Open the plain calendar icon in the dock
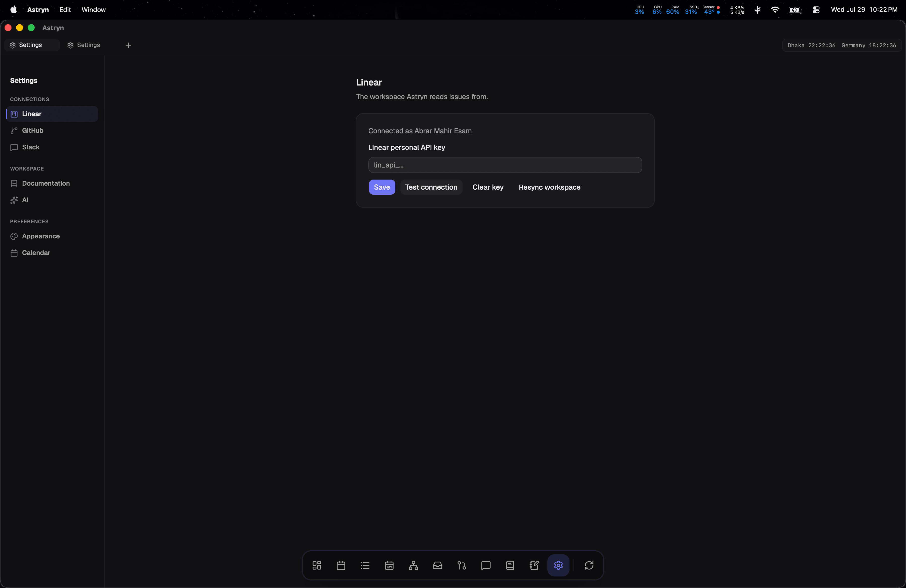The width and height of the screenshot is (906, 588). pos(341,565)
